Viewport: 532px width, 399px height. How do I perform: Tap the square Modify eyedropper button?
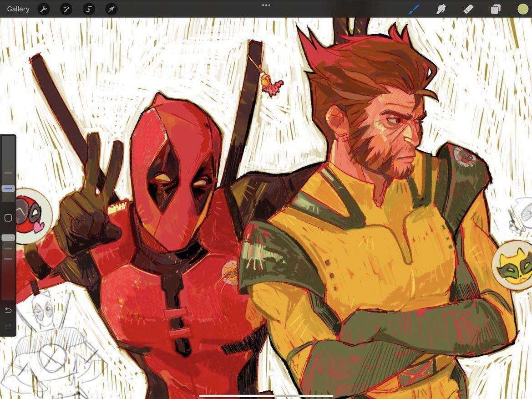pos(8,218)
